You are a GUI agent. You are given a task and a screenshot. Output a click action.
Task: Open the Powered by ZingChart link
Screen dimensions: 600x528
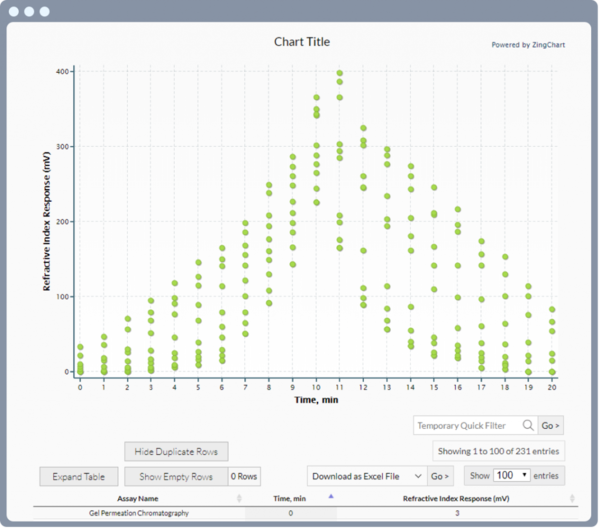click(529, 44)
